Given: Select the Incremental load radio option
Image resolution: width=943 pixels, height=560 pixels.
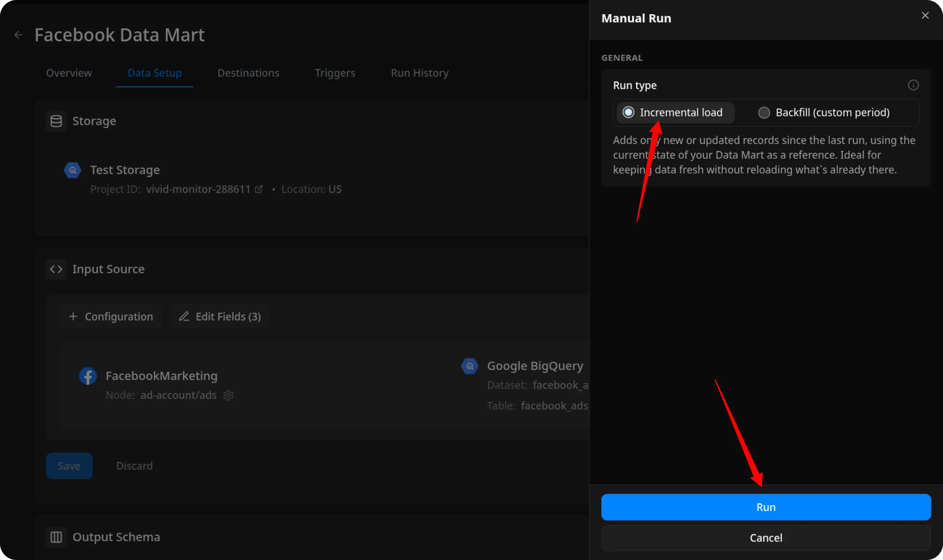Looking at the screenshot, I should [629, 112].
